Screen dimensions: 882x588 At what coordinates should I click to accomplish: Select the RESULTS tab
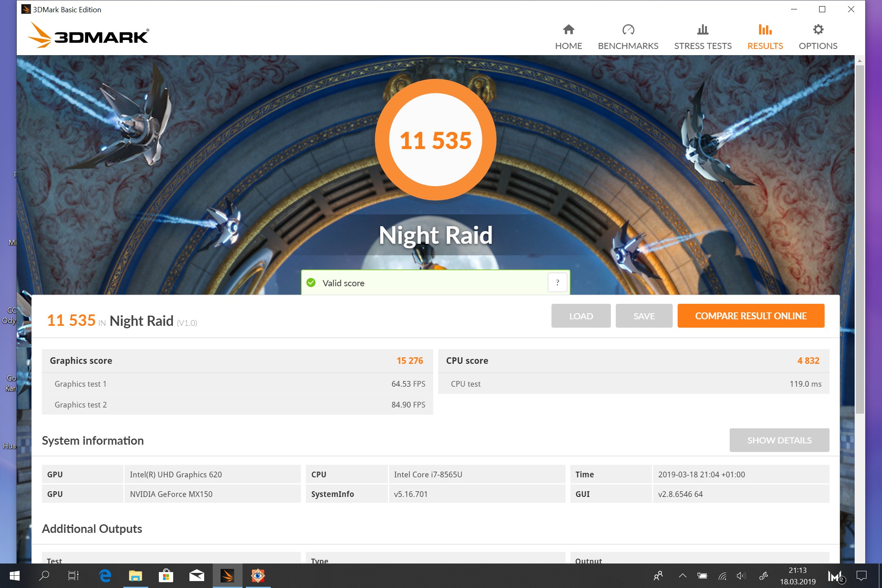click(x=765, y=37)
